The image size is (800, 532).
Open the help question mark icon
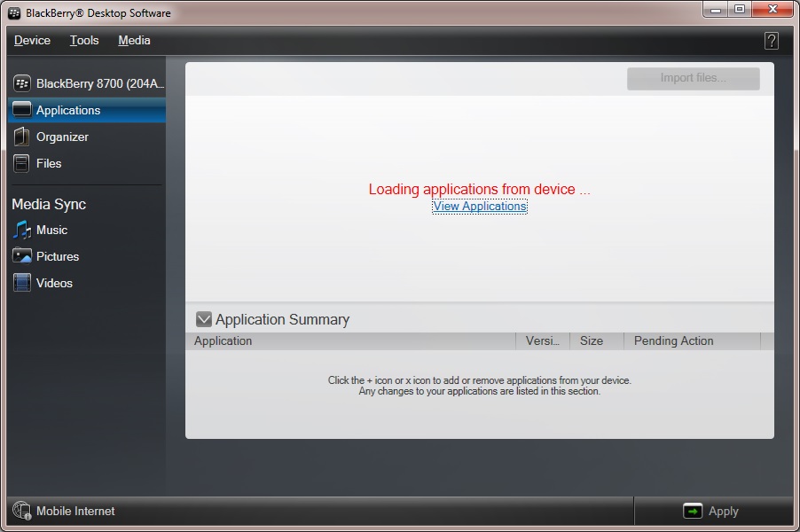click(x=771, y=41)
